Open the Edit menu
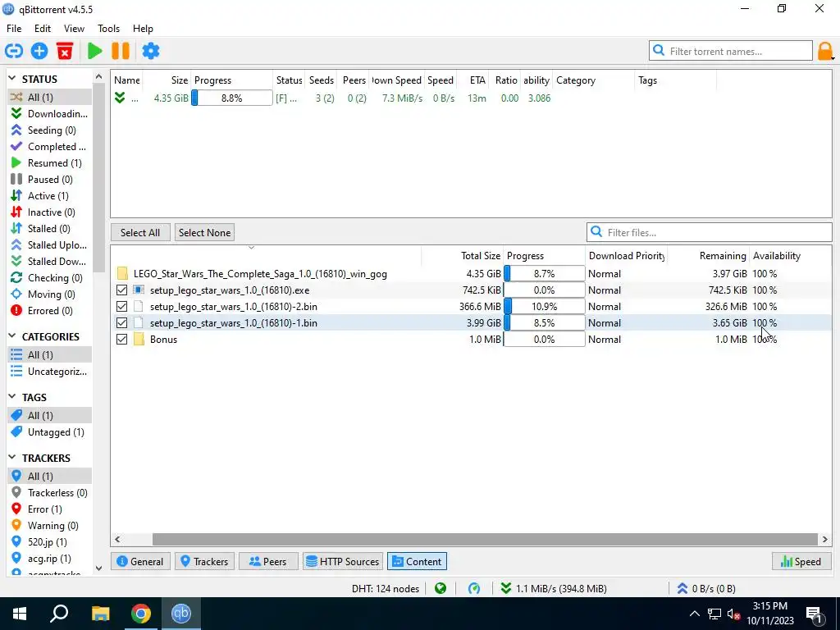This screenshot has width=840, height=630. (x=43, y=29)
